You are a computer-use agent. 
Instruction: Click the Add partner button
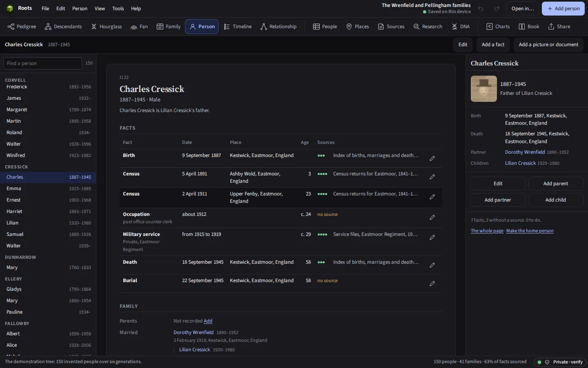pyautogui.click(x=498, y=200)
